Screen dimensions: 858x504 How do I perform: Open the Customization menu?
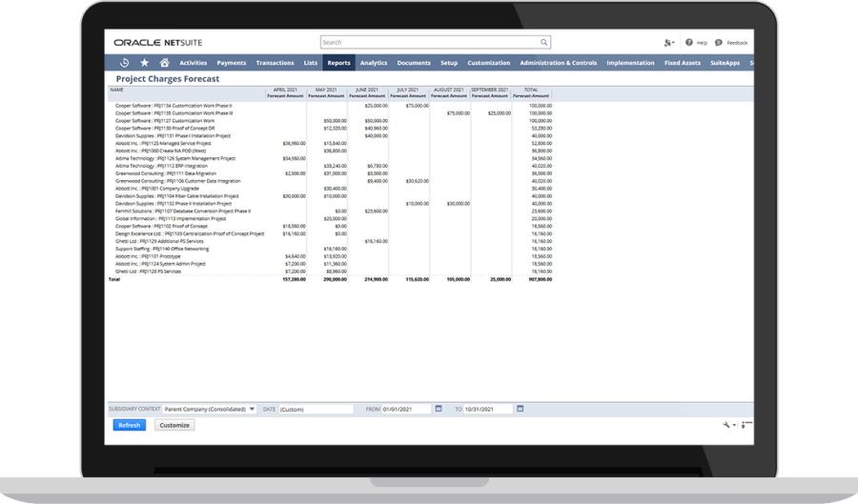tap(489, 63)
